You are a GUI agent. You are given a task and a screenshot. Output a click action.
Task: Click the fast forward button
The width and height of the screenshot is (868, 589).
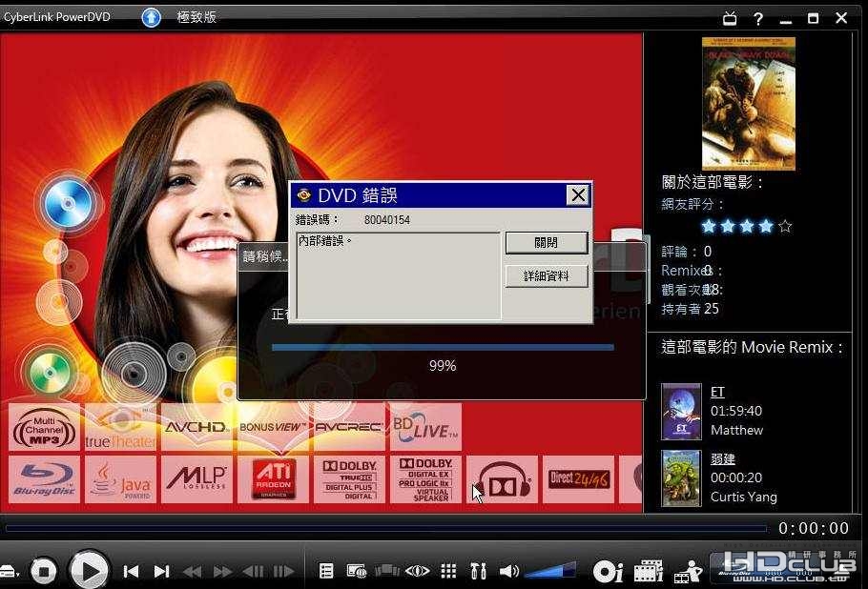222,571
